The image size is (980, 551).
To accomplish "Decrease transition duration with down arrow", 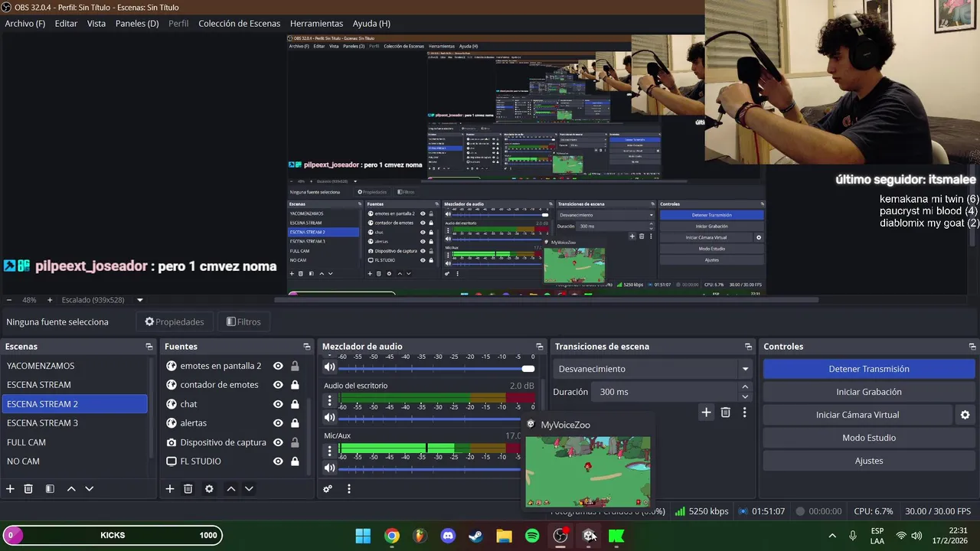I will pyautogui.click(x=745, y=396).
